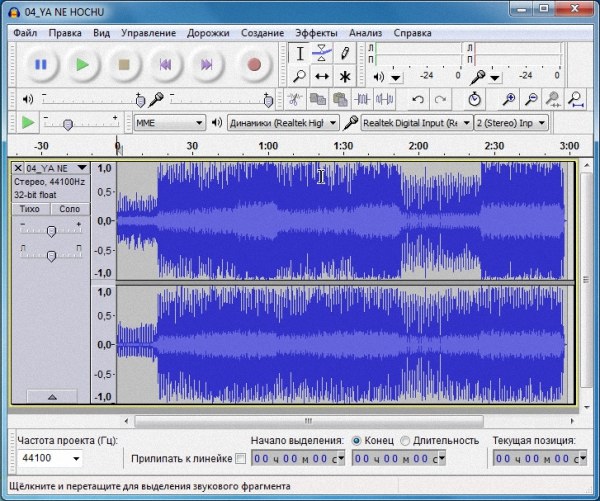Open the 'Дорожки' menu

[208, 32]
